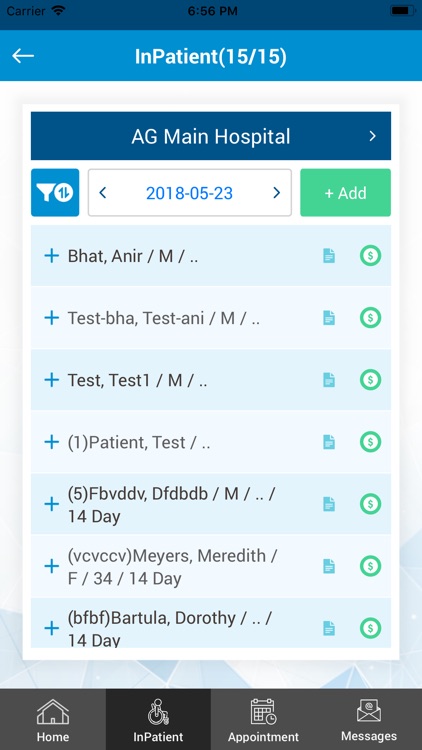Expand Test, Test1 patient row

point(51,380)
